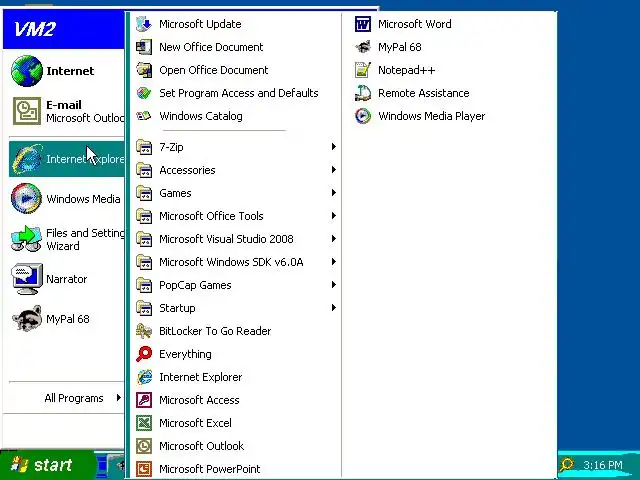The height and width of the screenshot is (480, 640).
Task: Click the All Programs arrow
Action: [x=118, y=398]
